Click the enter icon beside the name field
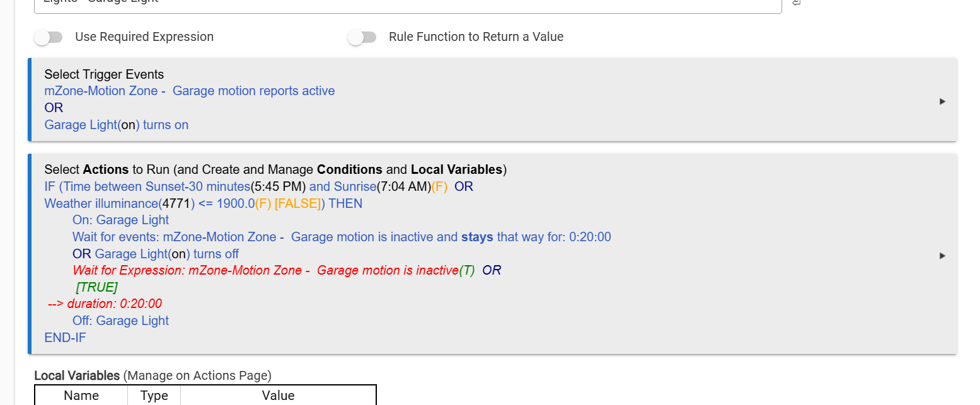 [797, 3]
